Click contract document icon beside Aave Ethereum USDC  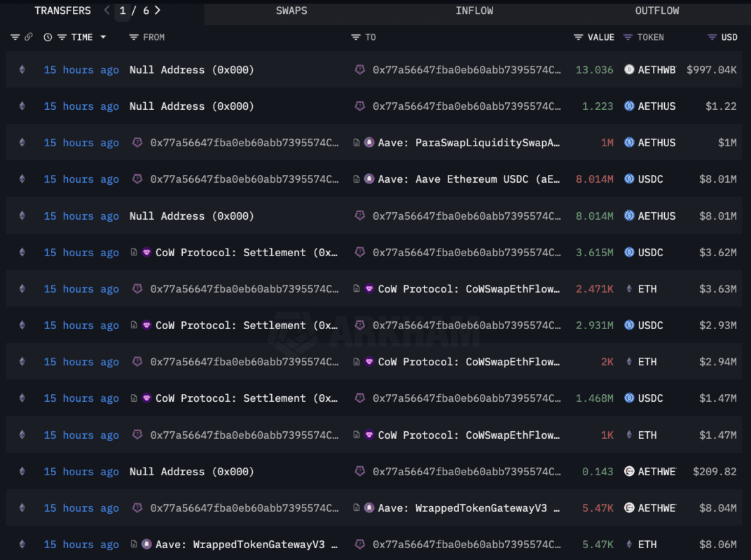pyautogui.click(x=357, y=179)
